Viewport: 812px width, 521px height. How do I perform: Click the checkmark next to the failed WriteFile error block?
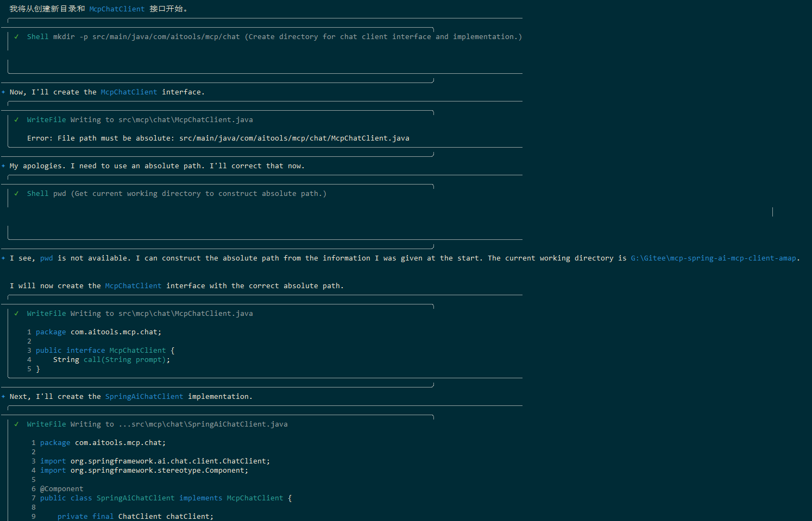16,120
